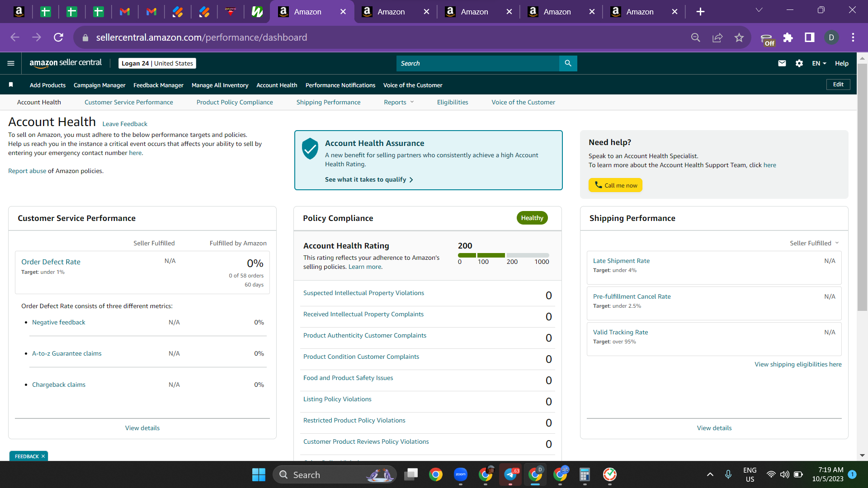Click the share page icon in address bar

[717, 38]
